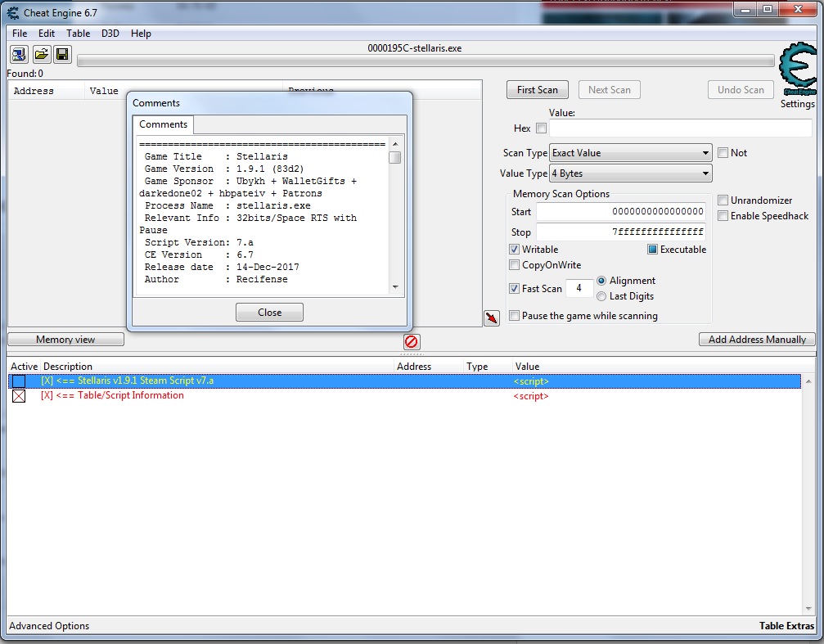Click the Address column header in results
This screenshot has height=644, width=824.
coord(46,91)
